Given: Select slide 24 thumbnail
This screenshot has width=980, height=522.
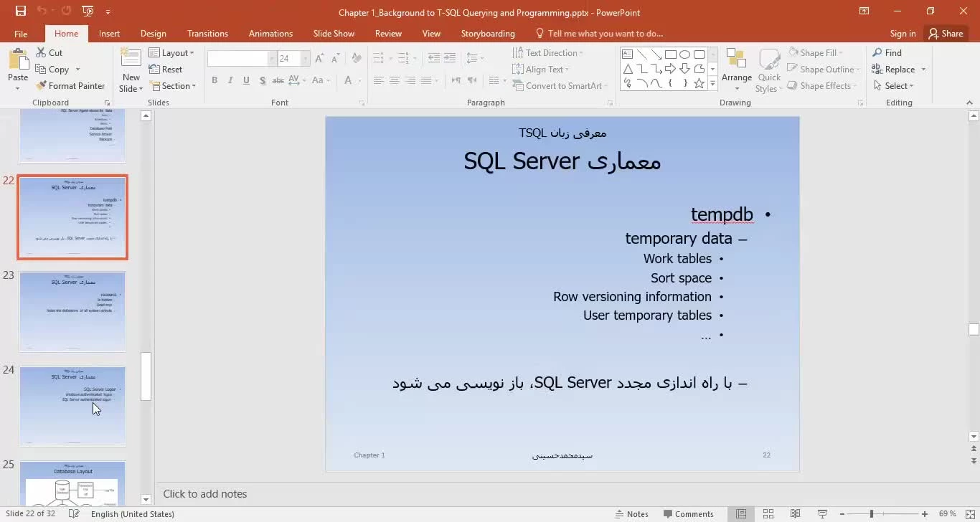Looking at the screenshot, I should point(72,407).
